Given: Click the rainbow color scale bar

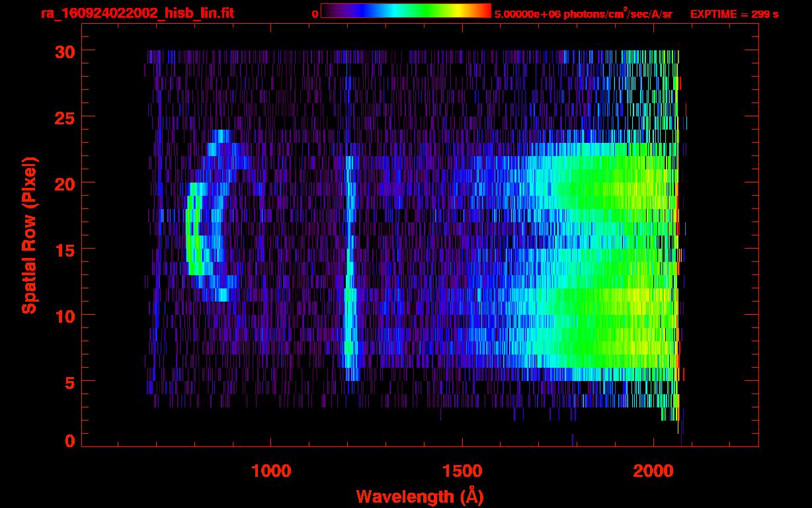Looking at the screenshot, I should (406, 11).
